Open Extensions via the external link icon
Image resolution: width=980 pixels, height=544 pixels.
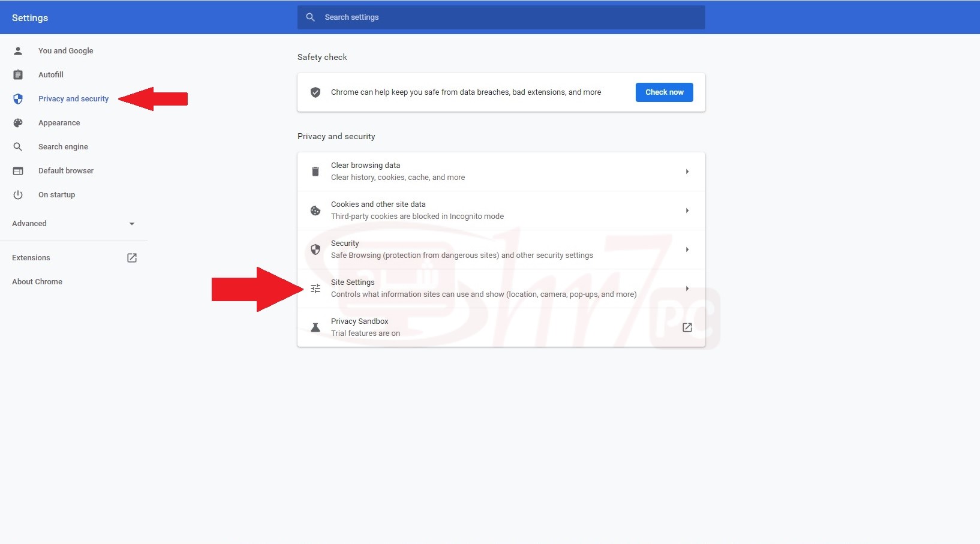132,258
